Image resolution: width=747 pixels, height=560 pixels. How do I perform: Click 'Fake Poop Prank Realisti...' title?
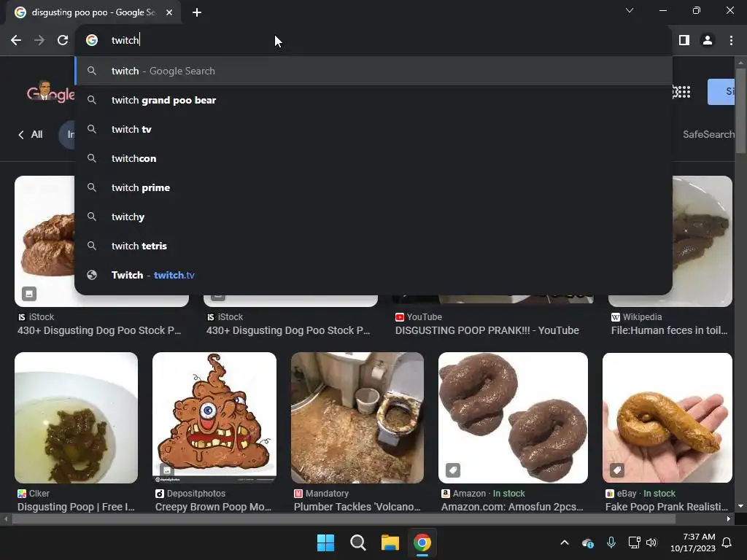667,507
